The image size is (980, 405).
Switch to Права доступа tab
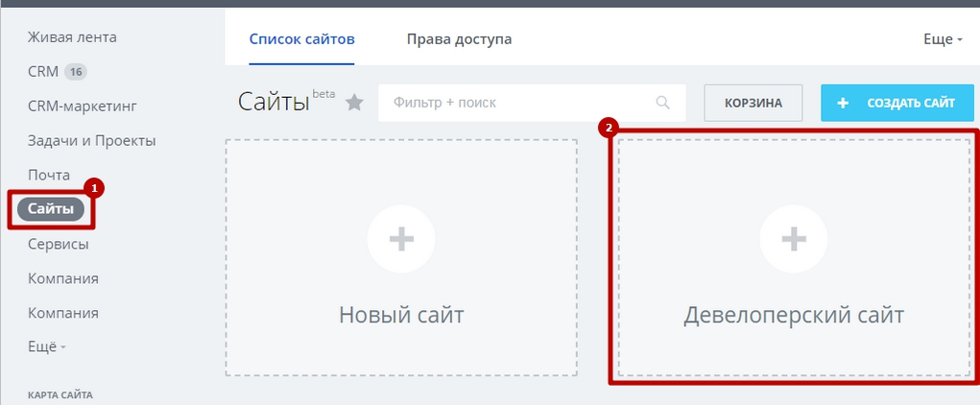tap(460, 39)
